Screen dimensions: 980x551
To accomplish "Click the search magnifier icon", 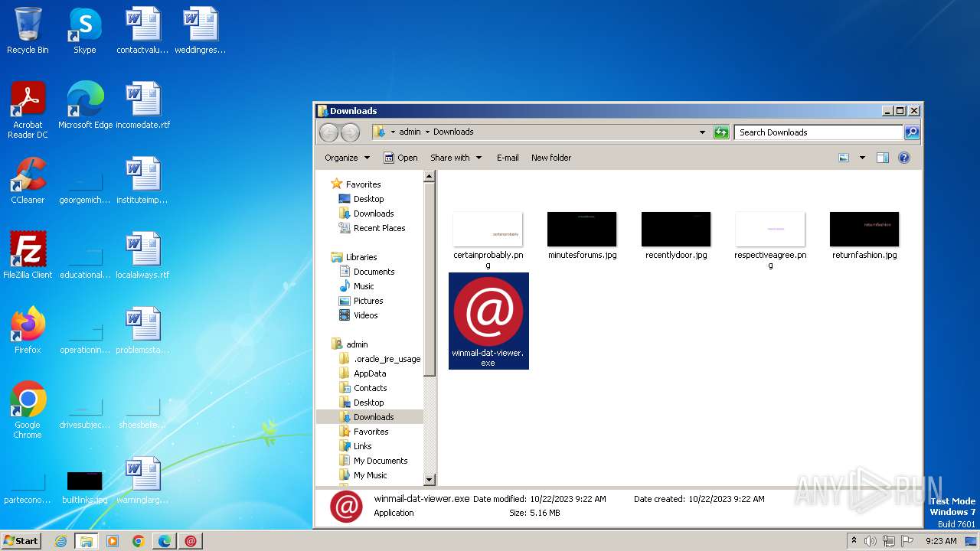I will click(912, 132).
